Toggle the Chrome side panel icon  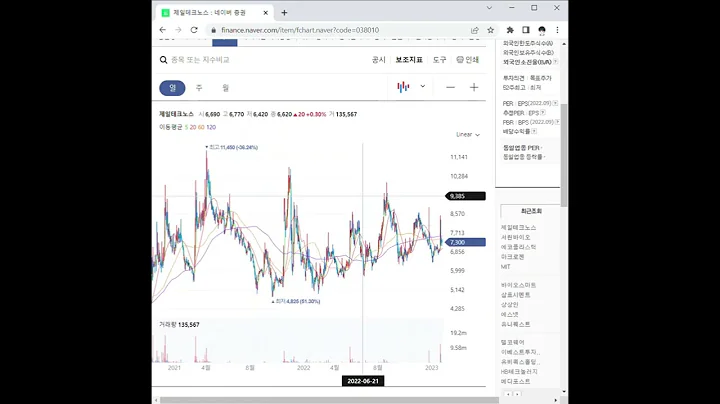(x=526, y=30)
